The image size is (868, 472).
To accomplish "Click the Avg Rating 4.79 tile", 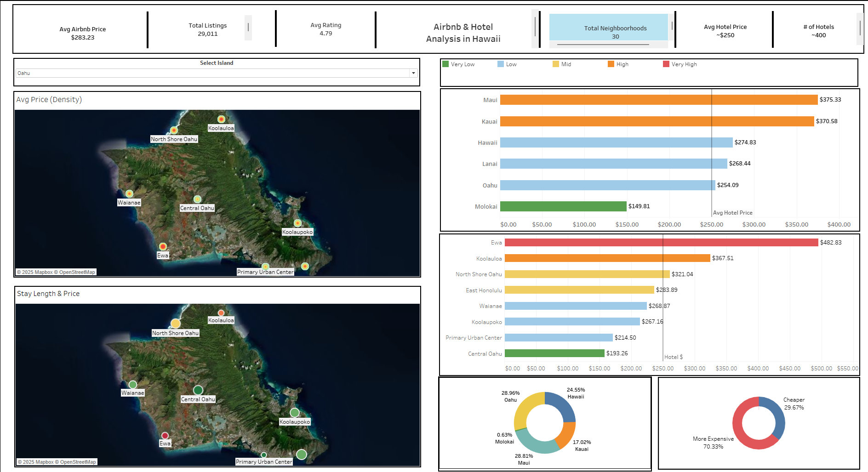I will pos(326,29).
